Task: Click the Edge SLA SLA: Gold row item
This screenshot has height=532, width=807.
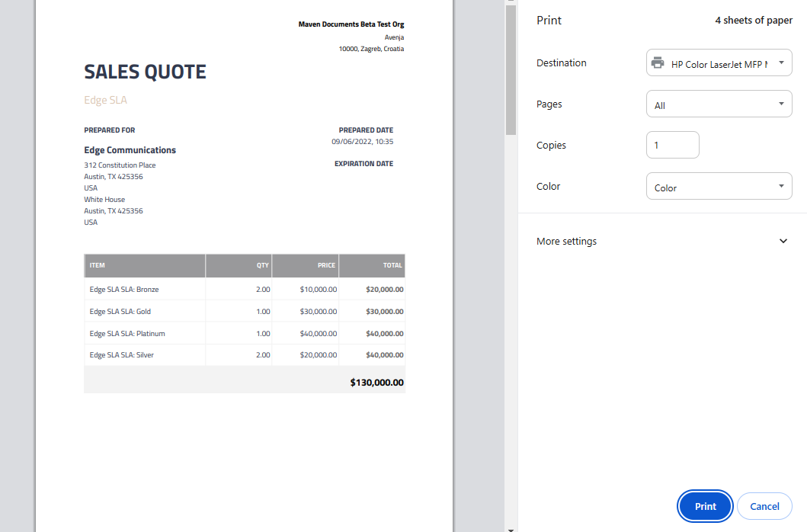Action: tap(120, 312)
